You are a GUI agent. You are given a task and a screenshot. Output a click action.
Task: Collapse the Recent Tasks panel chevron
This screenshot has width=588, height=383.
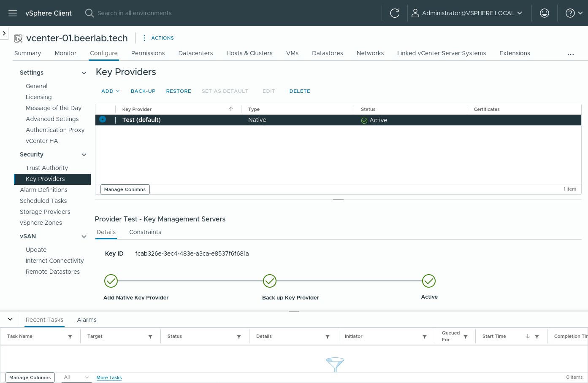10,319
